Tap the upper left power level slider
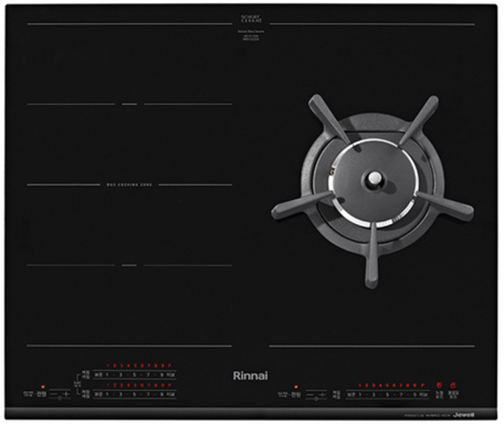This screenshot has width=504, height=424. click(x=138, y=374)
